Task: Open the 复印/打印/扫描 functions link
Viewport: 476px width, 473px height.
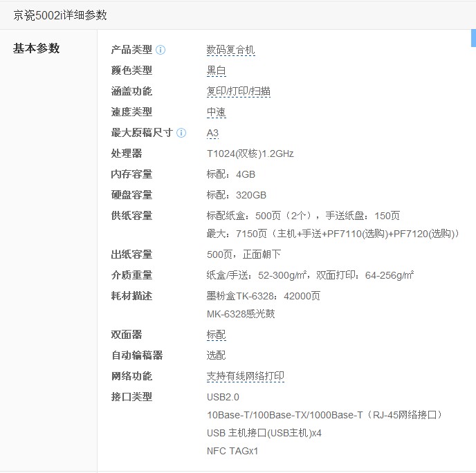Action: tap(238, 91)
